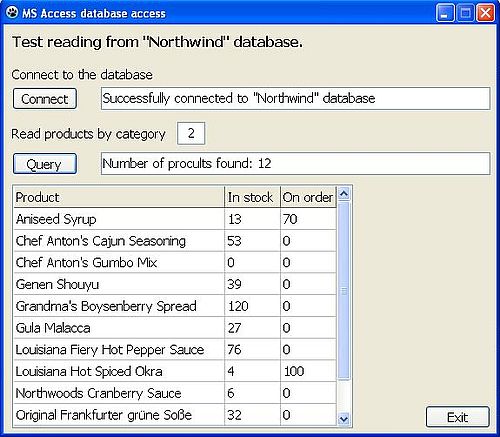
Task: Click the scrollbar up arrow
Action: point(344,193)
